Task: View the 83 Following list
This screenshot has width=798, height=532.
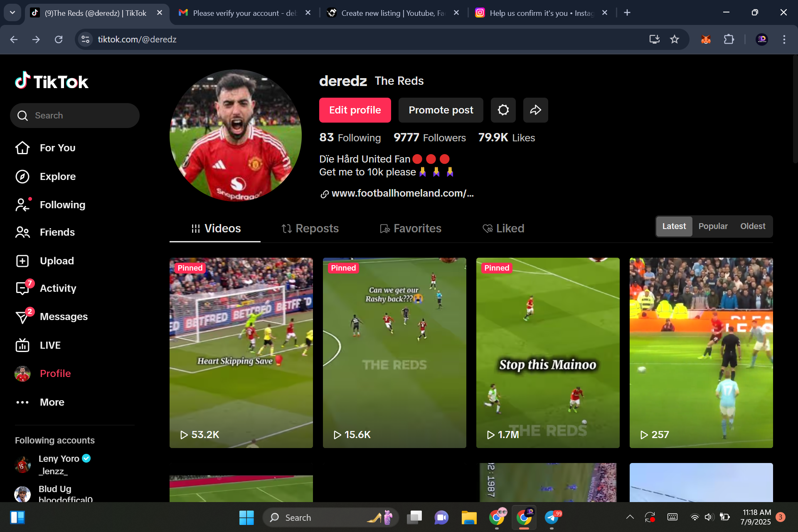Action: coord(350,138)
